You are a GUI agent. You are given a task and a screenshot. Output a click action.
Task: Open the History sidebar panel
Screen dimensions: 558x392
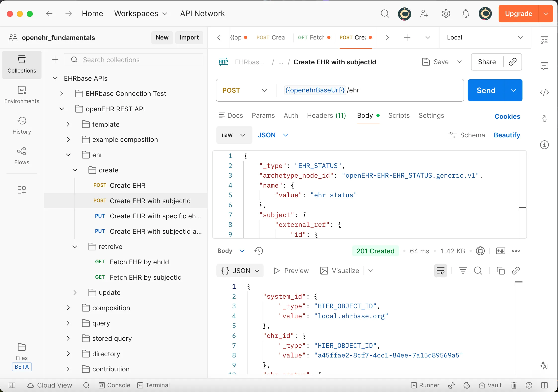22,125
